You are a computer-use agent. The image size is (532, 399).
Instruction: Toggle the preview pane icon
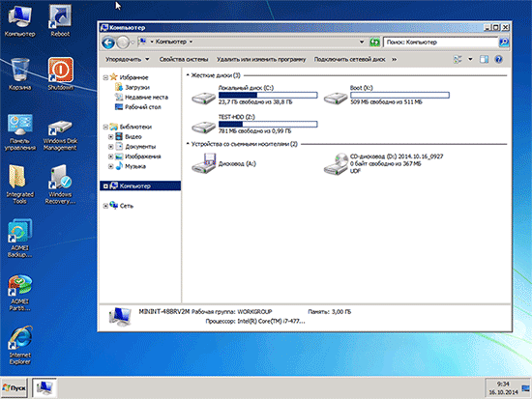point(484,59)
